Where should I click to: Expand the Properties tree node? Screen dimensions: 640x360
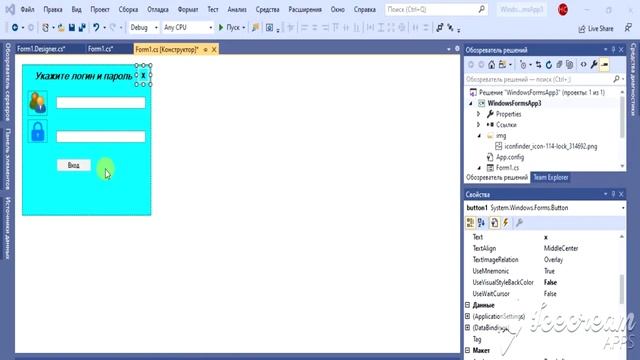pos(479,114)
